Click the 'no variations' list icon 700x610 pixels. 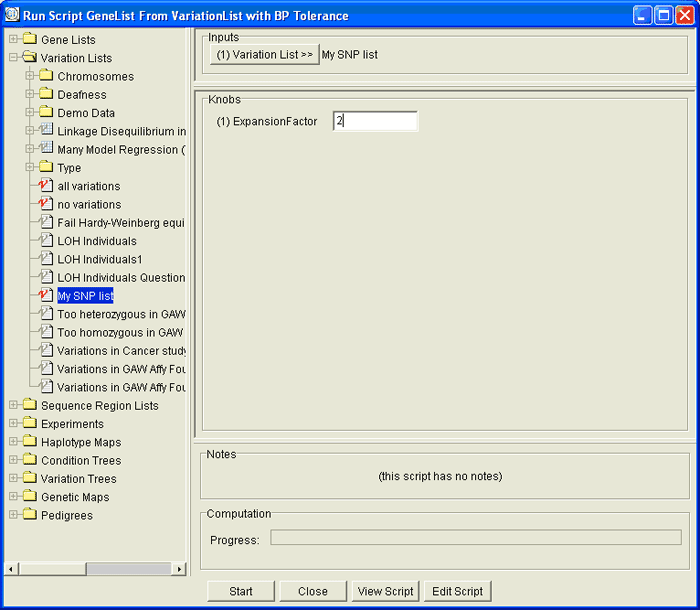click(45, 204)
